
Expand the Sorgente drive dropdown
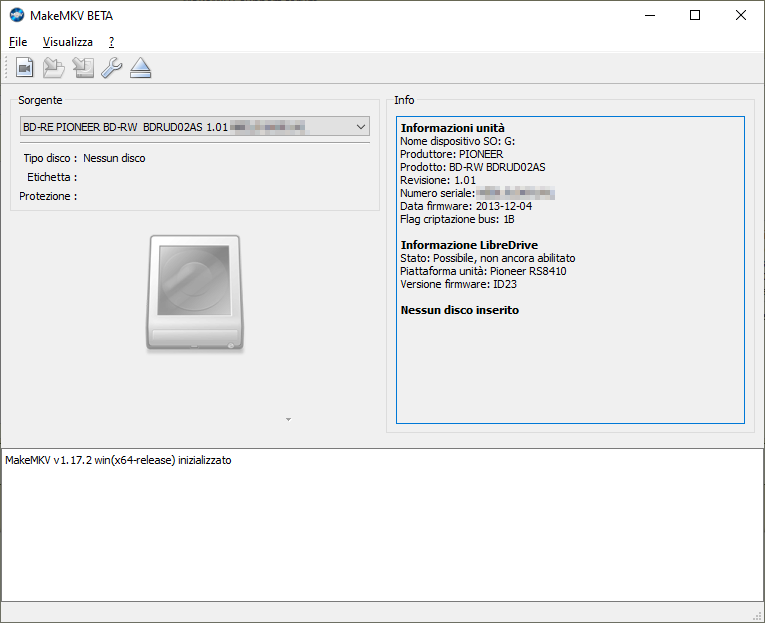coord(195,127)
